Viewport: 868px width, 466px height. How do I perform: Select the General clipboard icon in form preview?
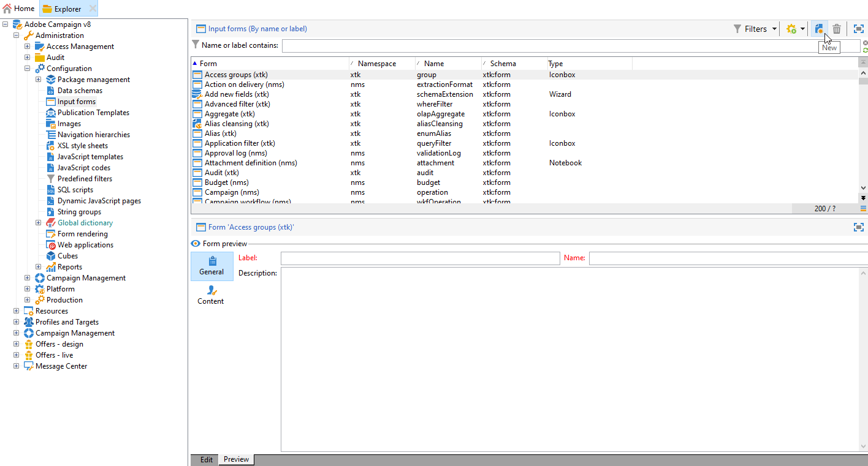(x=212, y=261)
